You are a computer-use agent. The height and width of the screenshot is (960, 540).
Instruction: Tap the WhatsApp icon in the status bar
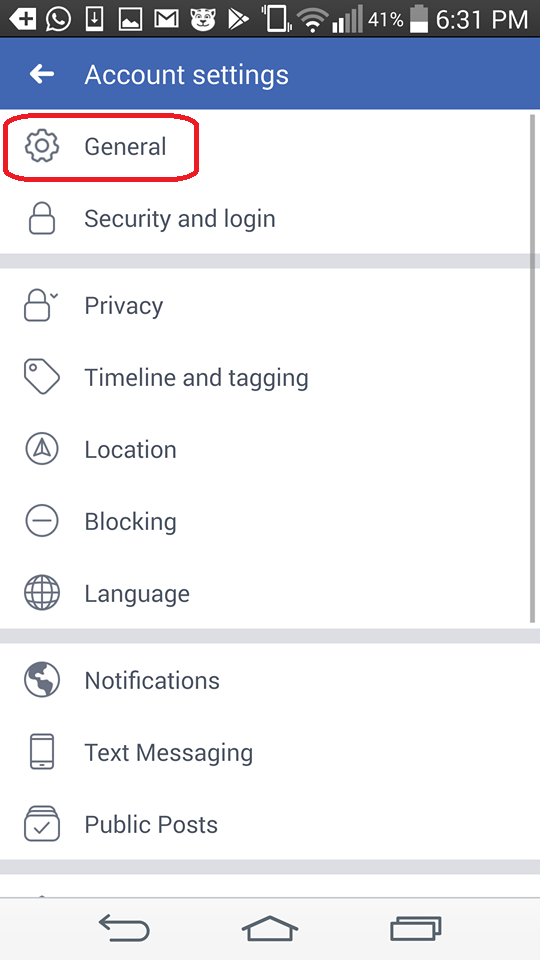coord(58,20)
